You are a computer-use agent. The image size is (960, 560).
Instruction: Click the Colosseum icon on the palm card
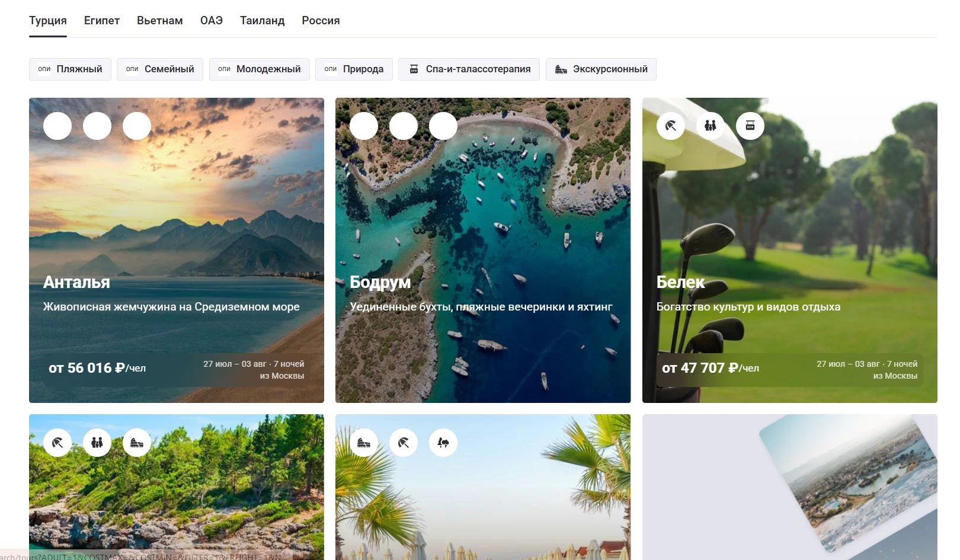[x=364, y=443]
